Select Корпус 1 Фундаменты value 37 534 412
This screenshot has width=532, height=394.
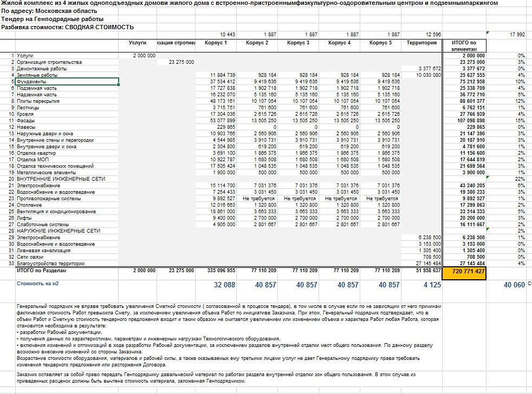(x=223, y=81)
